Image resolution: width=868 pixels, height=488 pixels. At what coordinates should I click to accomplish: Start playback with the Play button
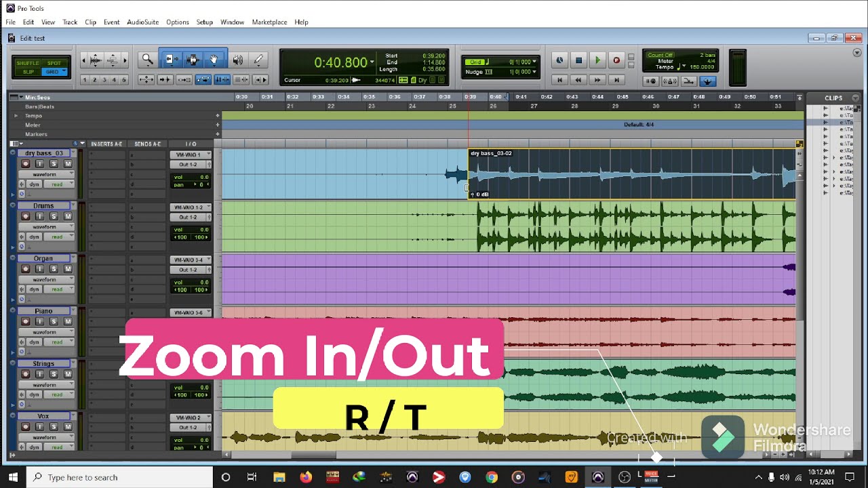[x=597, y=60]
